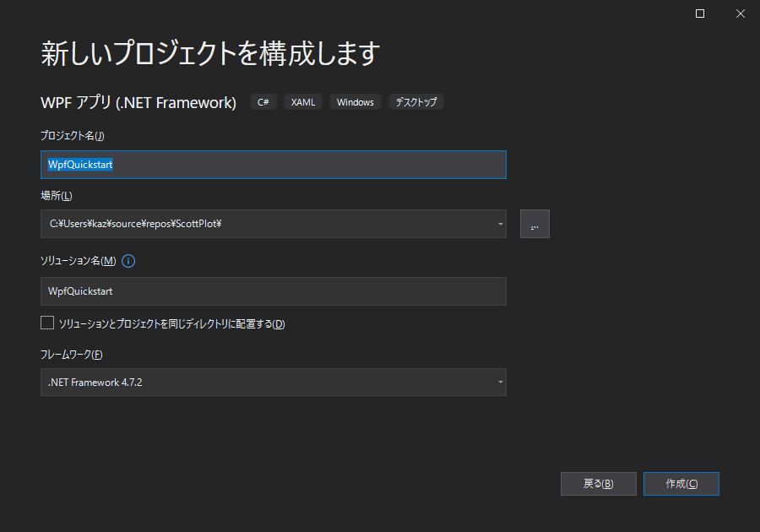Image resolution: width=760 pixels, height=532 pixels.
Task: Maximize the dialog window
Action: click(700, 14)
